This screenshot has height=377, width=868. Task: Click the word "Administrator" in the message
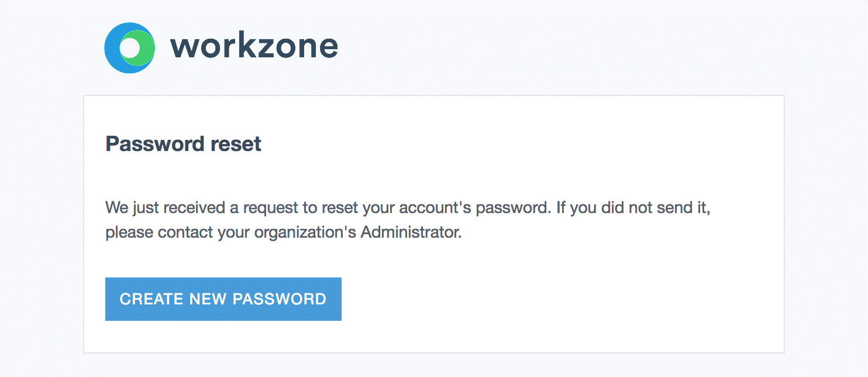coord(411,232)
